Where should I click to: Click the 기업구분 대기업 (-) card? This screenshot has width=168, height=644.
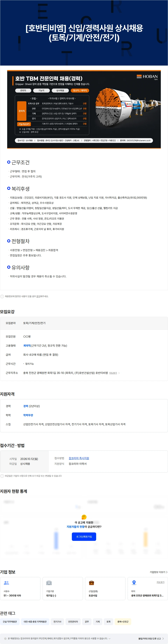pyautogui.click(x=63, y=589)
